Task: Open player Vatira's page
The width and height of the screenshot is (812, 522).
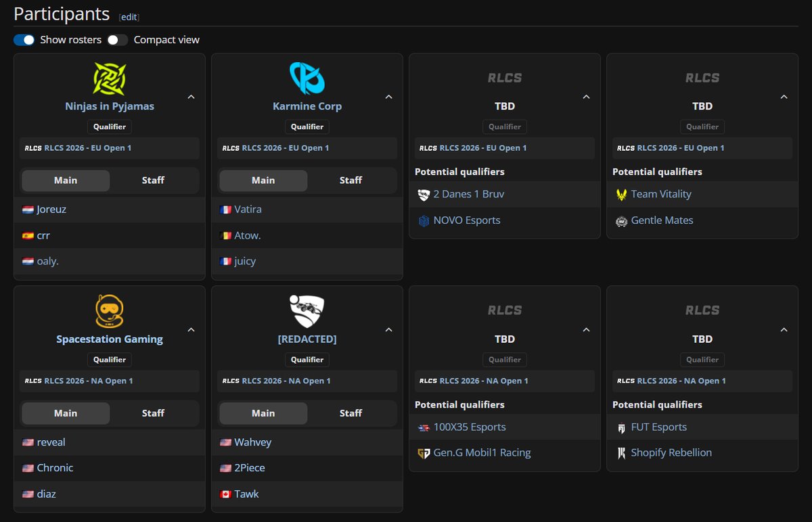Action: (x=248, y=210)
